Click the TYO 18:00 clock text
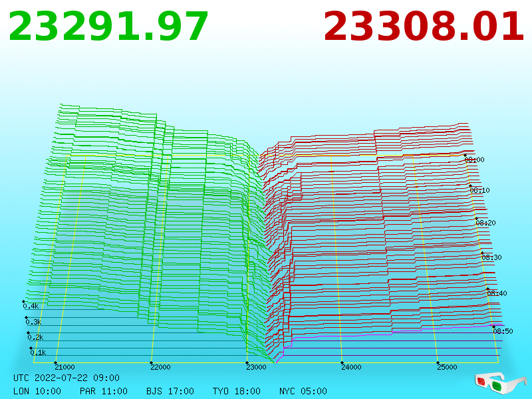Viewport: 532px width, 399px height. tap(237, 391)
